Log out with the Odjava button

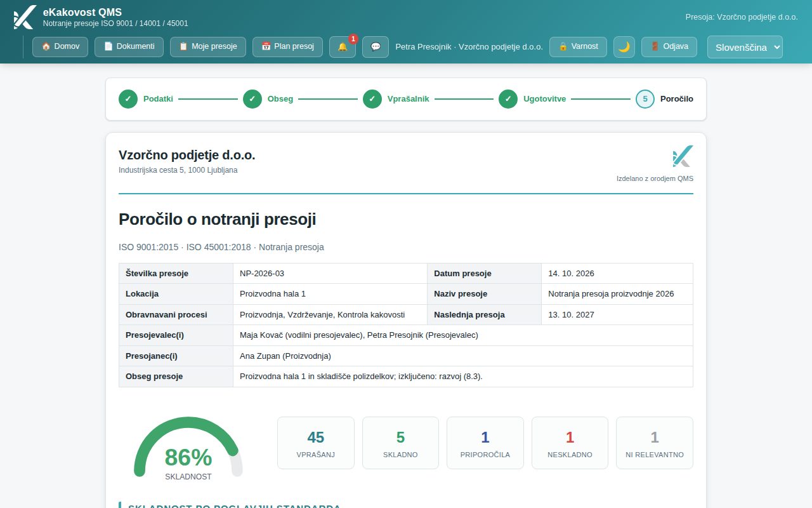click(669, 47)
